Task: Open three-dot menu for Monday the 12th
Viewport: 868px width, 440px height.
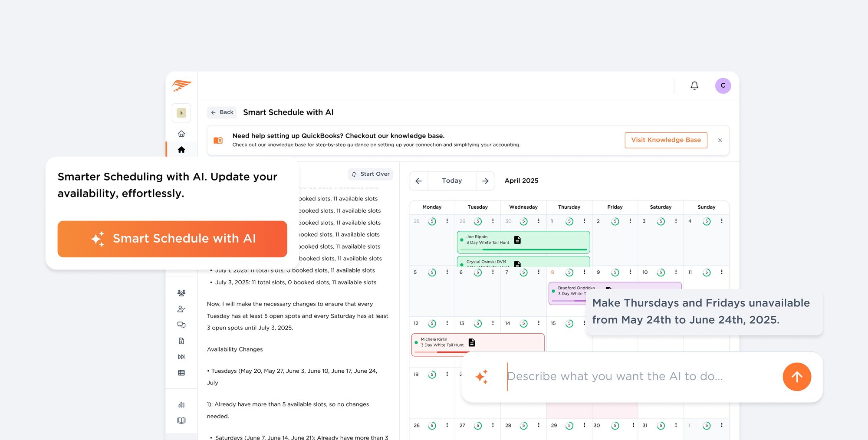Action: (447, 323)
